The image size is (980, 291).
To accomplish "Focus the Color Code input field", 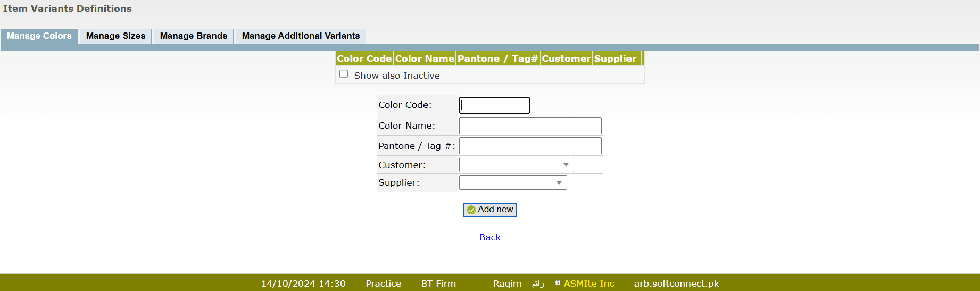I will 494,105.
